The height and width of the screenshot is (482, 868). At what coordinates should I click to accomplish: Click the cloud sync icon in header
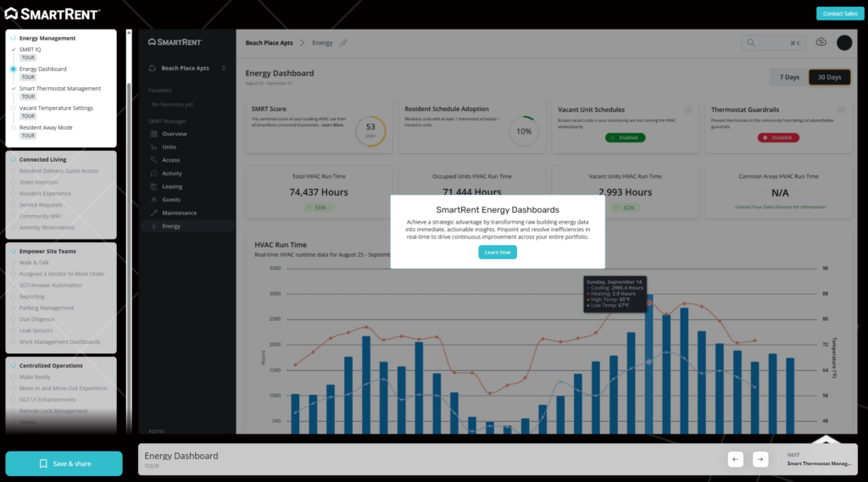821,42
